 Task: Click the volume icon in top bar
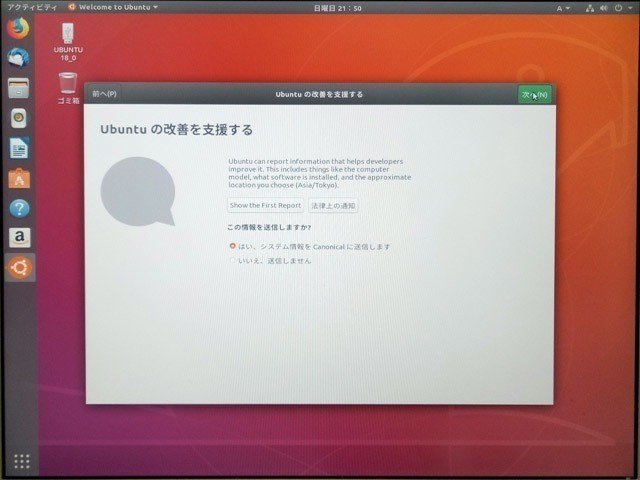pyautogui.click(x=604, y=8)
